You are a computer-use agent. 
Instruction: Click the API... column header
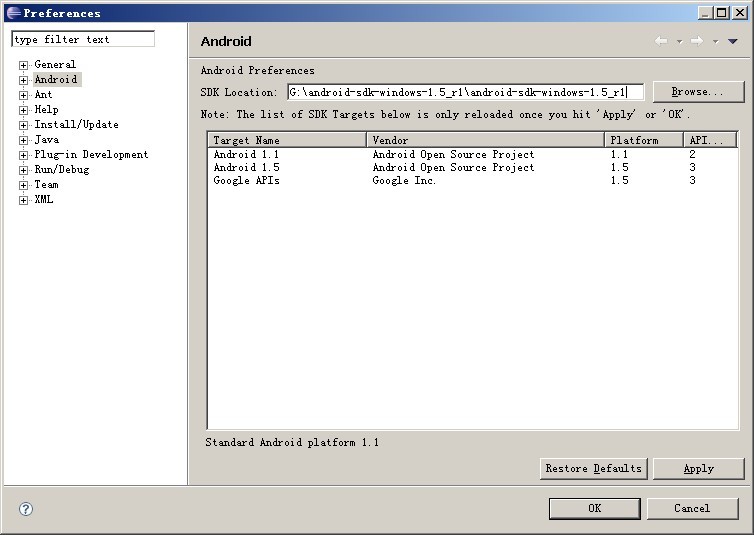710,140
